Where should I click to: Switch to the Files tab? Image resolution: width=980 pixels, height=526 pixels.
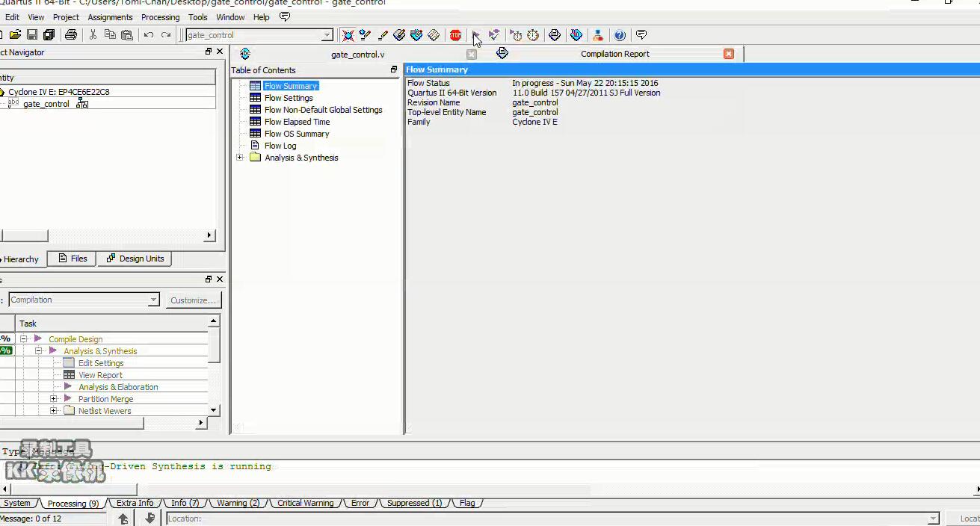click(x=72, y=259)
